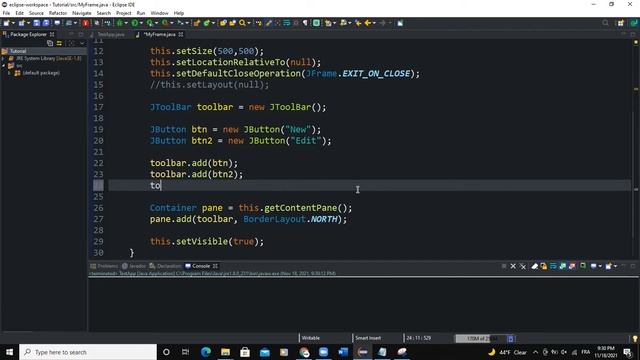This screenshot has width=640, height=360.
Task: Open the Run button dropdown arrow
Action: [141, 23]
